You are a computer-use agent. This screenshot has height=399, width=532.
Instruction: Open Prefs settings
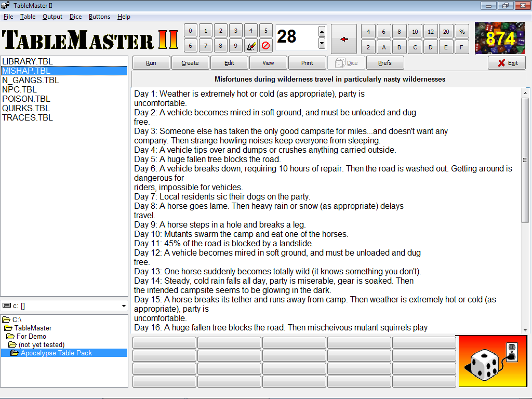385,63
